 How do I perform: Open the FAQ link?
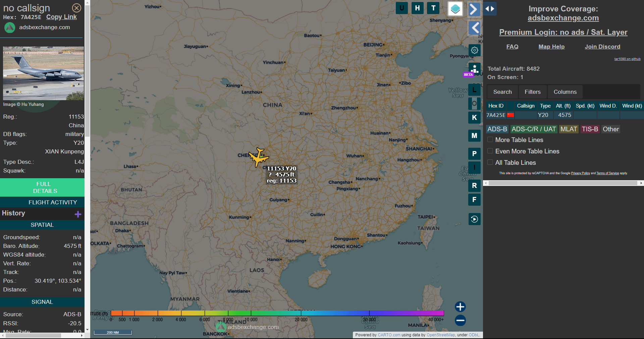[512, 47]
